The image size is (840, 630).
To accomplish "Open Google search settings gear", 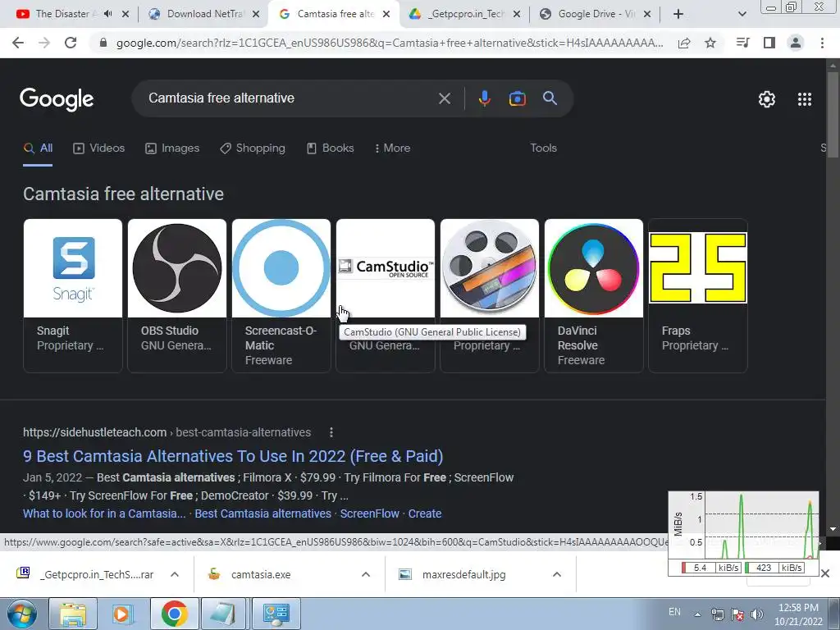I will [767, 99].
